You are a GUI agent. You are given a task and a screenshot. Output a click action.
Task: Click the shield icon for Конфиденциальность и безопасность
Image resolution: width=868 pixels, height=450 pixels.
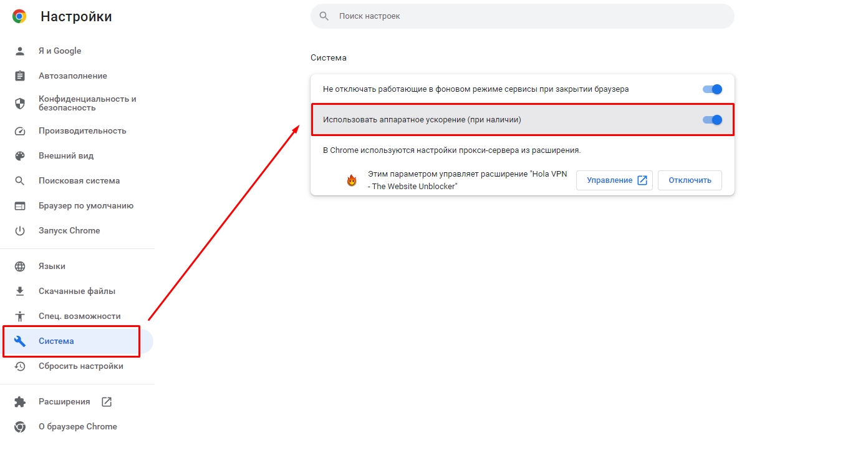click(20, 104)
